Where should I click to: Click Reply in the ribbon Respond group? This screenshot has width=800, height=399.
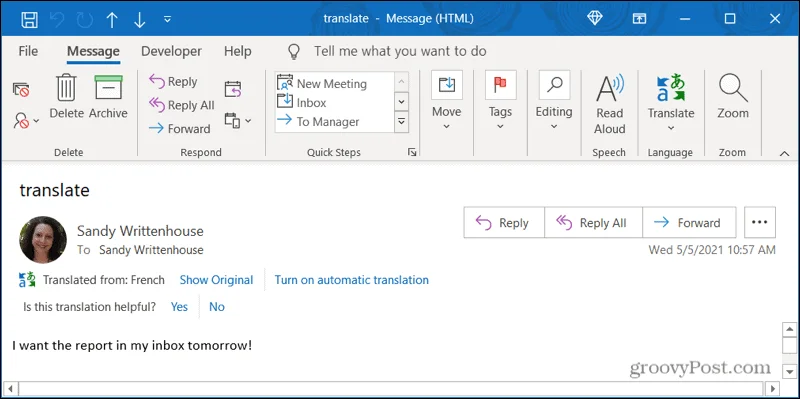pos(173,82)
